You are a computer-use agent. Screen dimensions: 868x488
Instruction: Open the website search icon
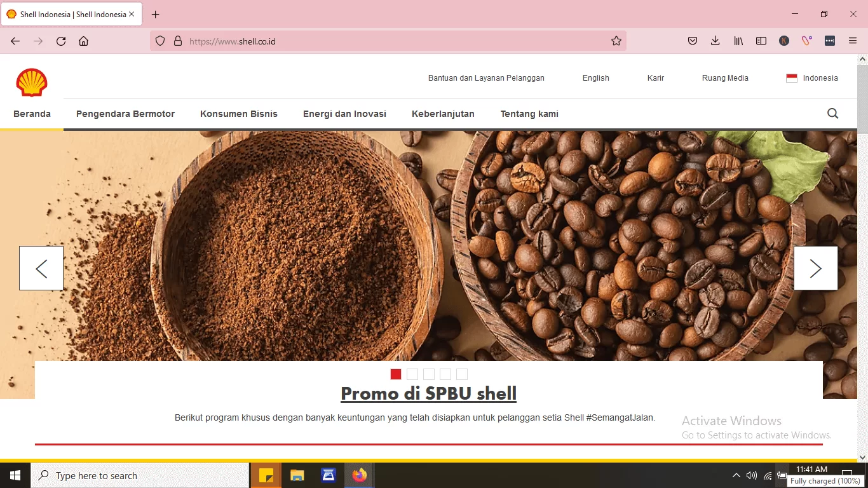pos(832,114)
